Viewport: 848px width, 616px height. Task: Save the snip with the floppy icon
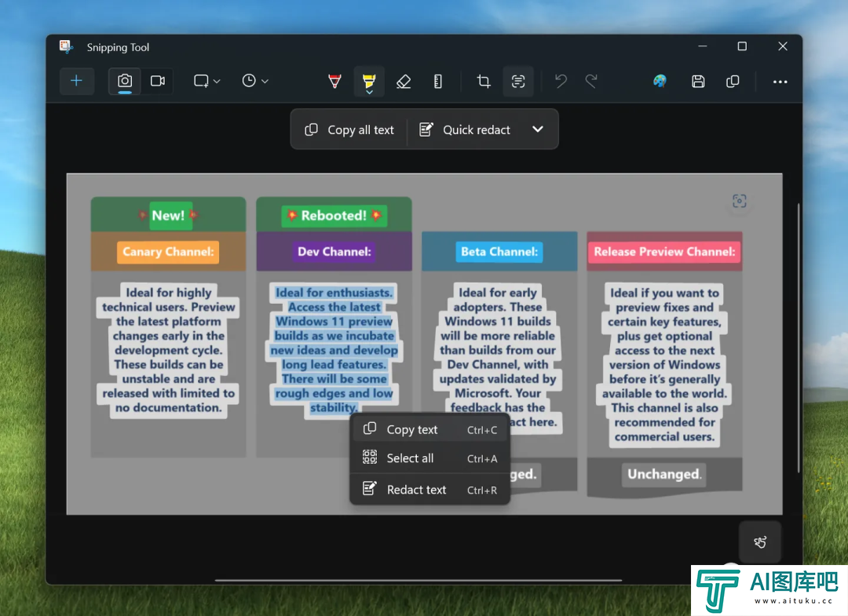[x=698, y=81]
